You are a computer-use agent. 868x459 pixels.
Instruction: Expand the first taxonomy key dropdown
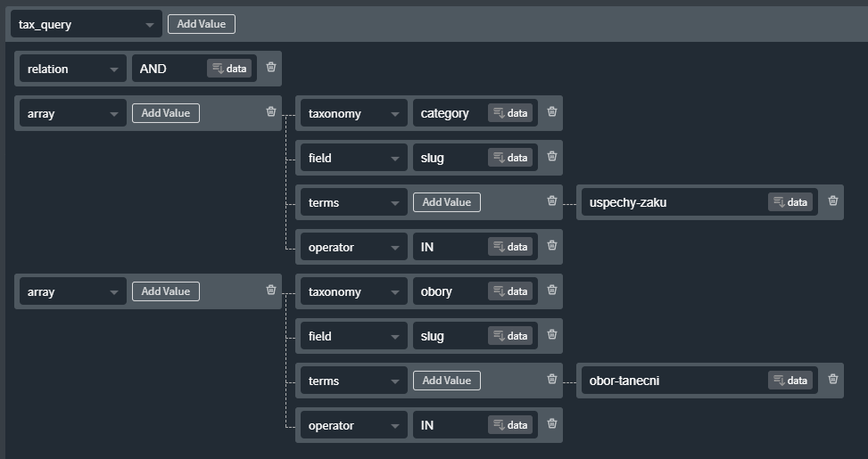coord(354,113)
